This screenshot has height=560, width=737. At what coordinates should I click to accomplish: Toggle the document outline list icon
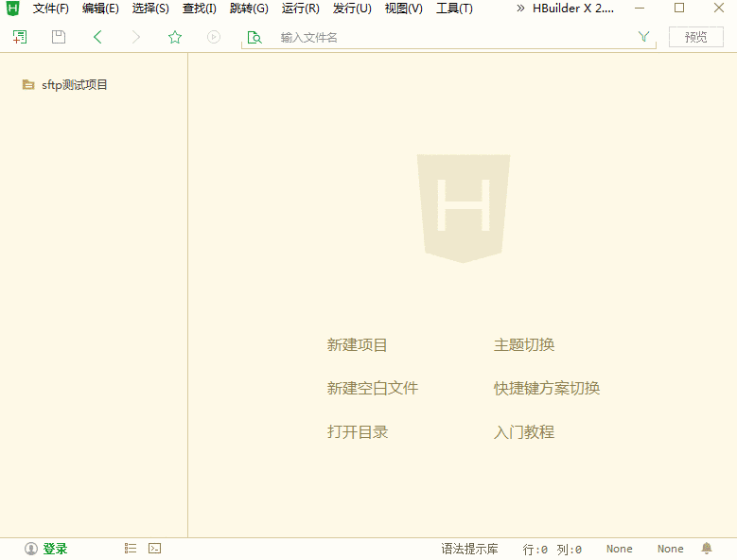coord(131,549)
